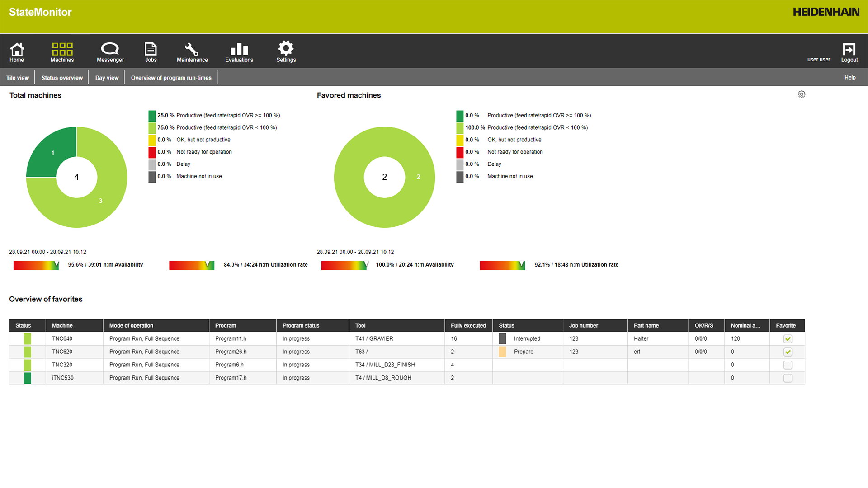This screenshot has width=868, height=488.
Task: Uncheck Favorite checkbox for TNC620
Action: pyautogui.click(x=788, y=352)
